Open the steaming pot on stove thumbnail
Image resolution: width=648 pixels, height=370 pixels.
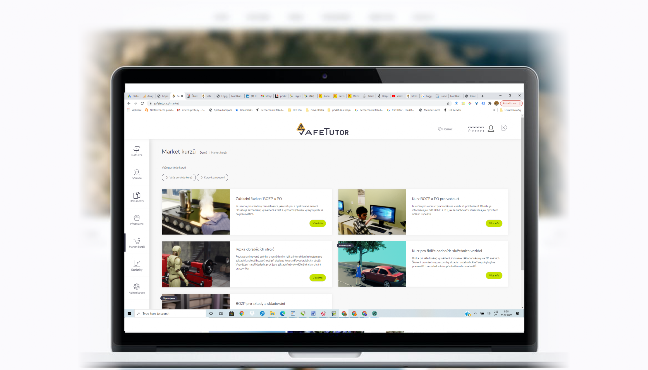196,212
